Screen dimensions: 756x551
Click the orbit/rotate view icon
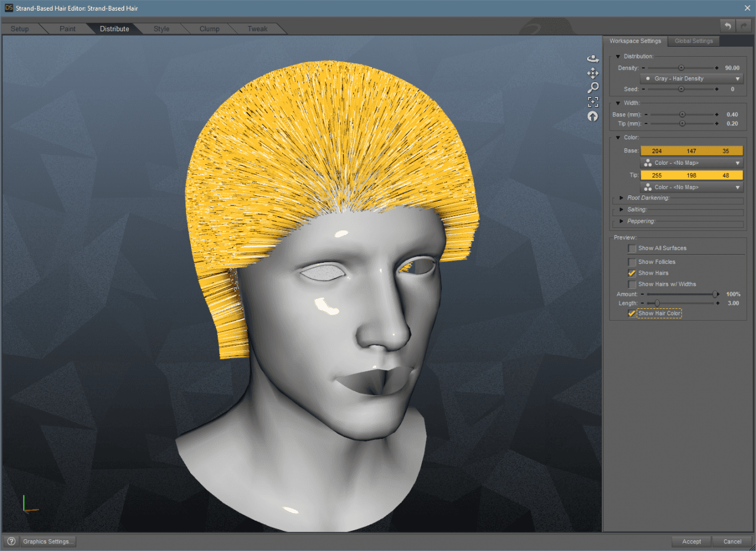tap(592, 59)
